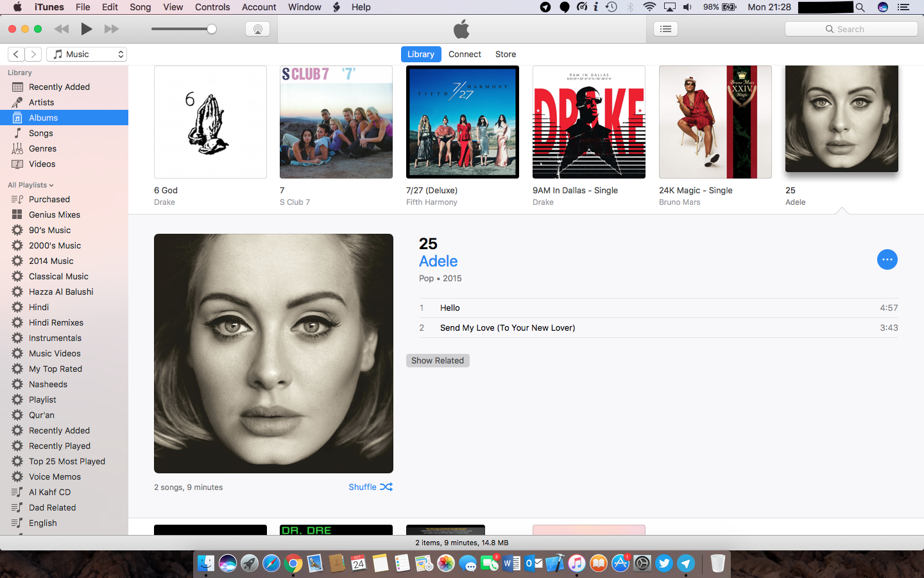Open the Song menu
Screen dimensions: 924x578
140,7
